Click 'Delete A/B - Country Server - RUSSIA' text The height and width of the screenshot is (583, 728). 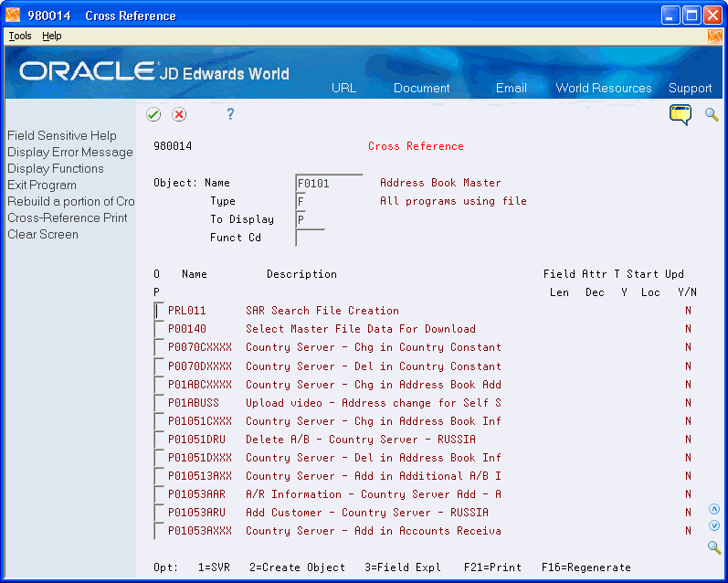tap(361, 439)
